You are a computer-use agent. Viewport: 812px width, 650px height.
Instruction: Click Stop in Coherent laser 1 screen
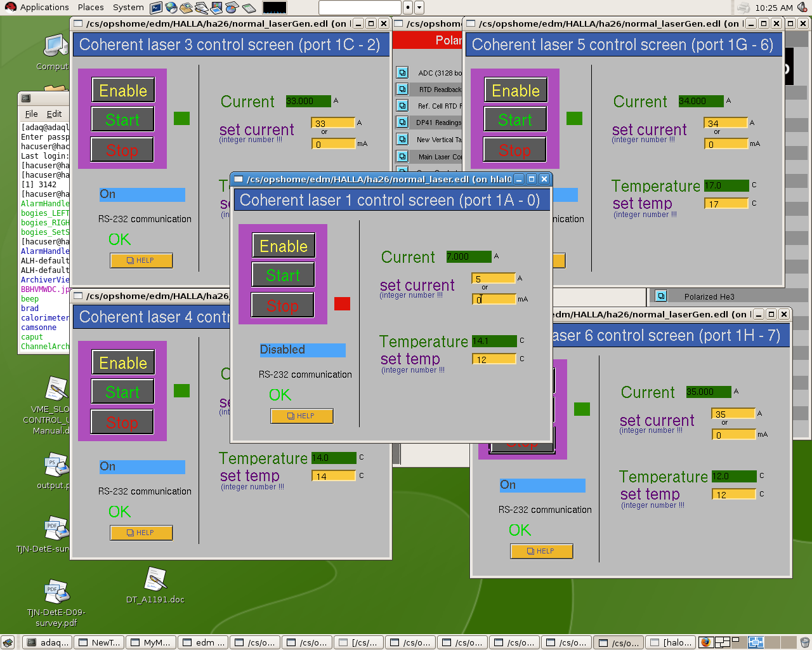(x=283, y=306)
